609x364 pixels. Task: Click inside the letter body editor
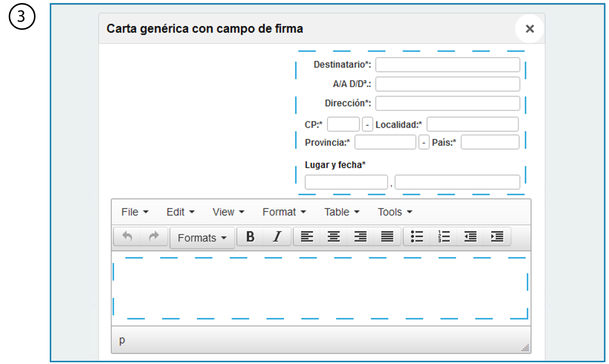coord(321,288)
